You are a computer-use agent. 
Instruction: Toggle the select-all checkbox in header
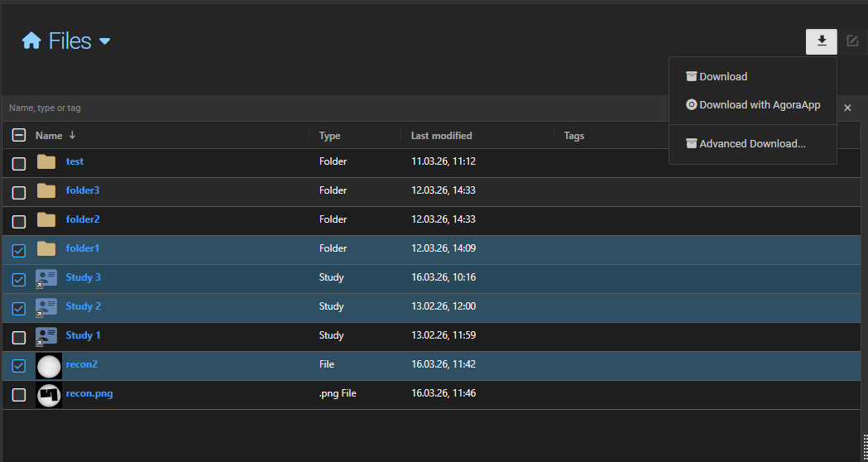[19, 135]
